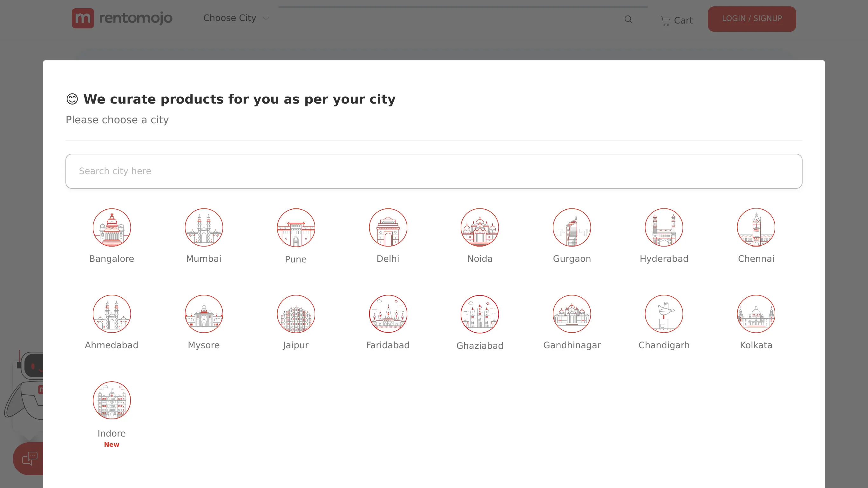This screenshot has width=868, height=488.
Task: Select the Mysore city icon
Action: pyautogui.click(x=204, y=314)
